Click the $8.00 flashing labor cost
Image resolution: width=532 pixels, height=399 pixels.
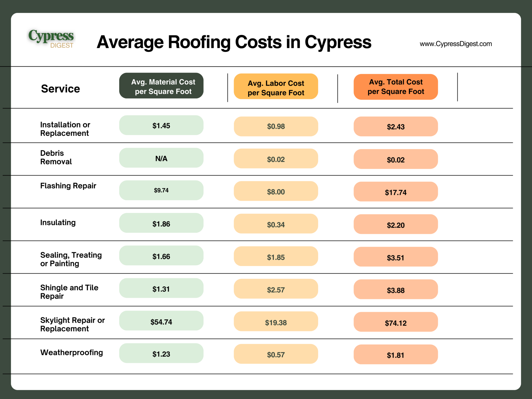[276, 191]
